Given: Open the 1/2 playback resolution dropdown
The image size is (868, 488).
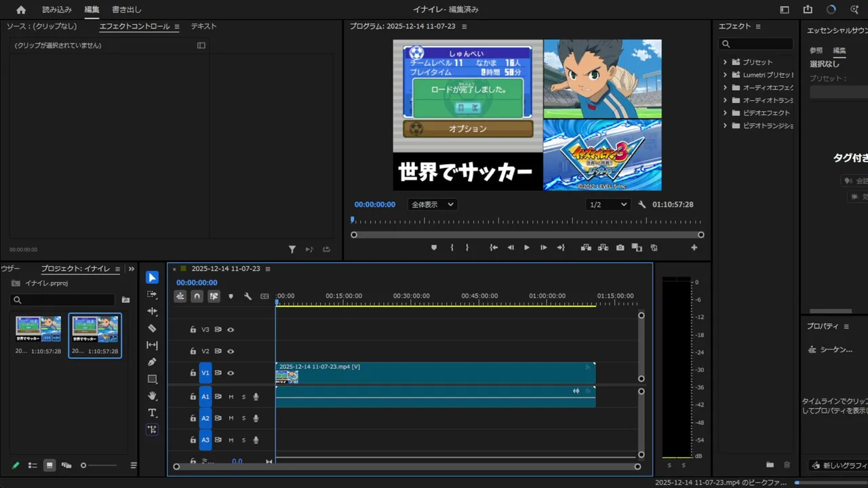Looking at the screenshot, I should tap(608, 205).
